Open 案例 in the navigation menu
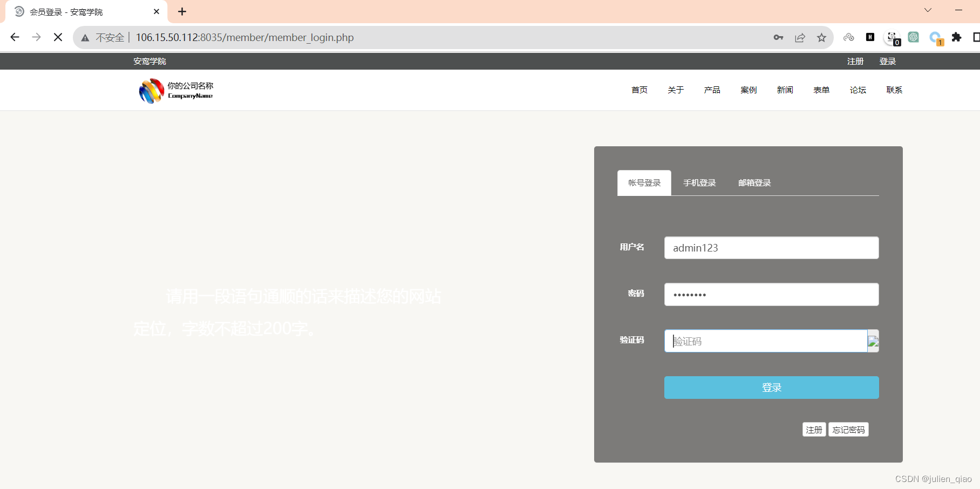The image size is (980, 489). (748, 90)
